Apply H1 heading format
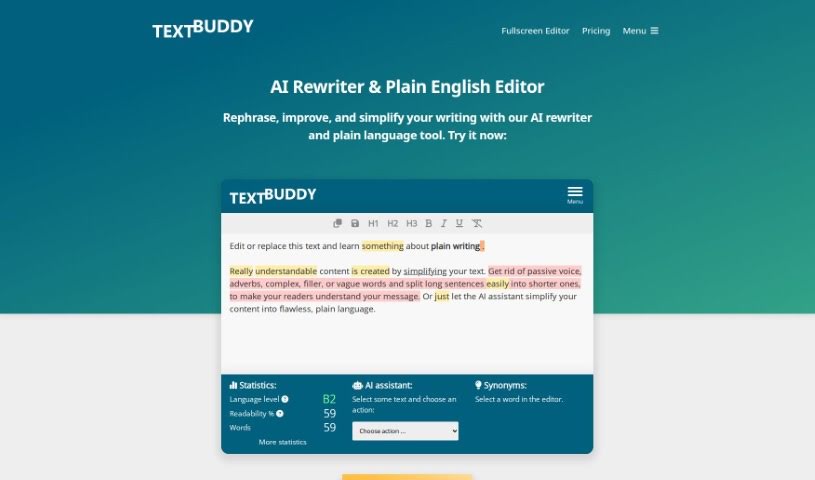Screen dimensions: 815x480 point(373,223)
